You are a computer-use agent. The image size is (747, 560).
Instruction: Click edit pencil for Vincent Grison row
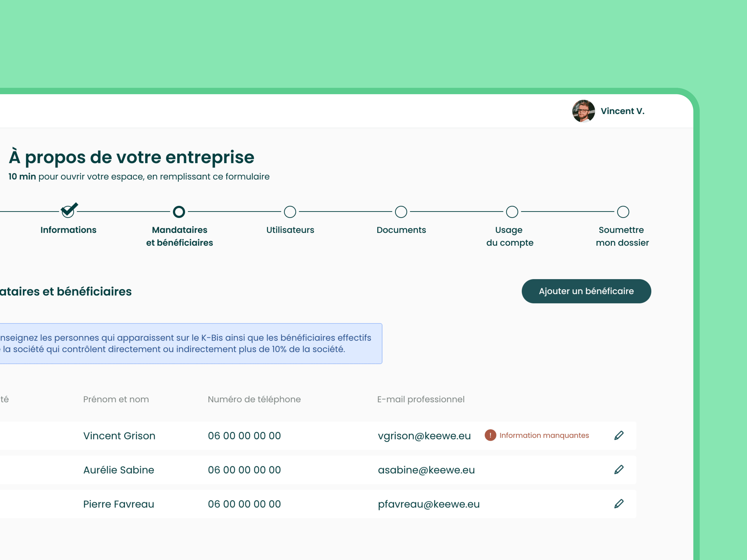(x=619, y=435)
